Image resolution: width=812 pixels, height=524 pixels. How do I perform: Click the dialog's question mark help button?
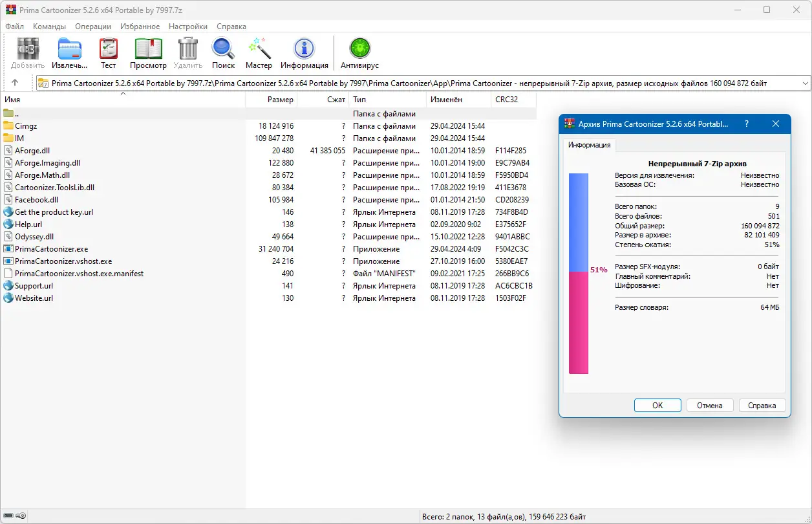[x=747, y=124]
